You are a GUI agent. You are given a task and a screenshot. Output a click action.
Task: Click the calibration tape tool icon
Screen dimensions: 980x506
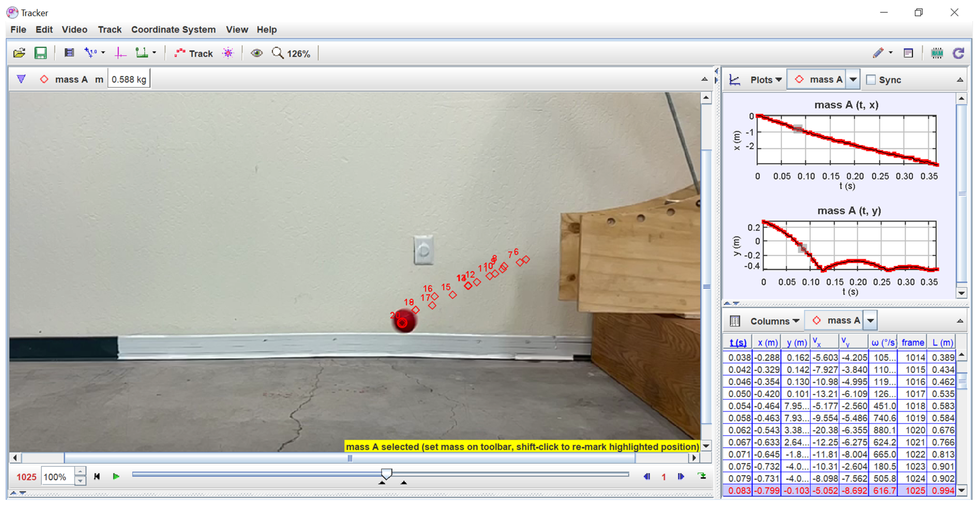[142, 53]
